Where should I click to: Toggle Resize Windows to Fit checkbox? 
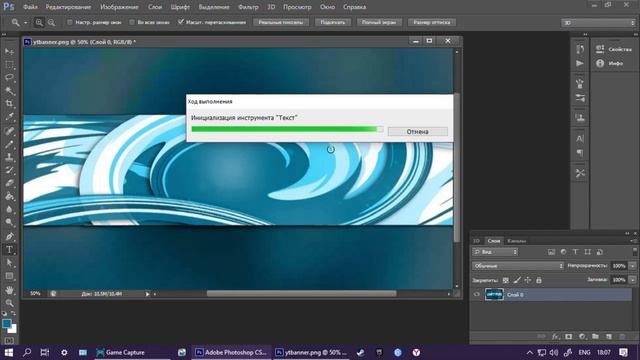point(70,22)
